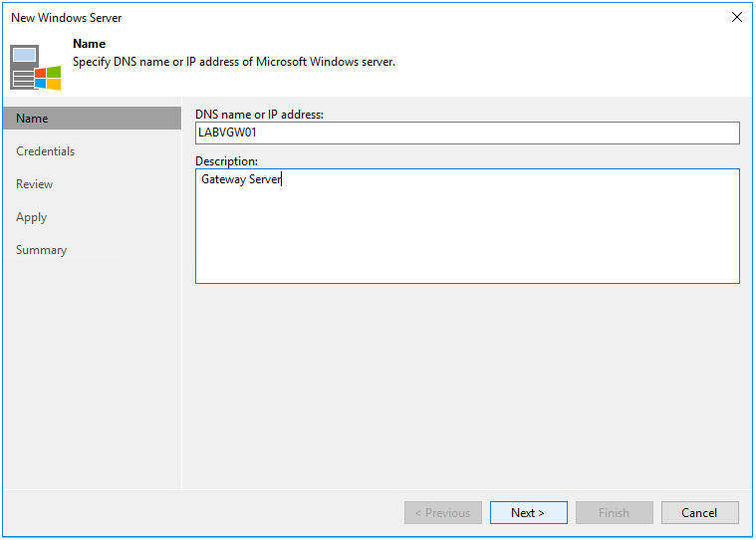Click the 'DNS name or IP address:' label

(x=259, y=115)
